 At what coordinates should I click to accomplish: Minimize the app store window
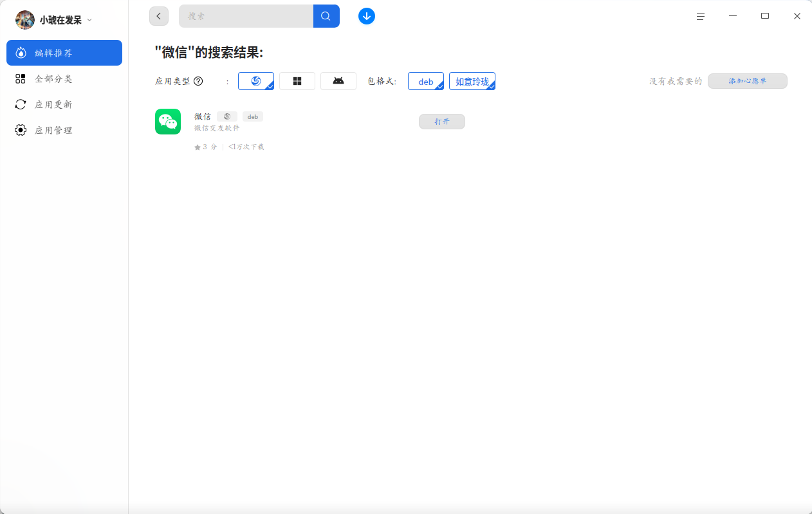pyautogui.click(x=733, y=16)
